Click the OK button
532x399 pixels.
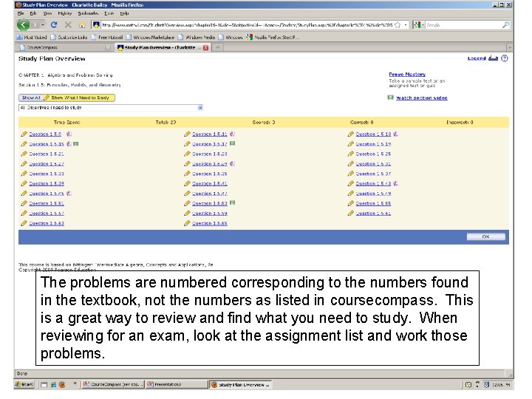[485, 236]
